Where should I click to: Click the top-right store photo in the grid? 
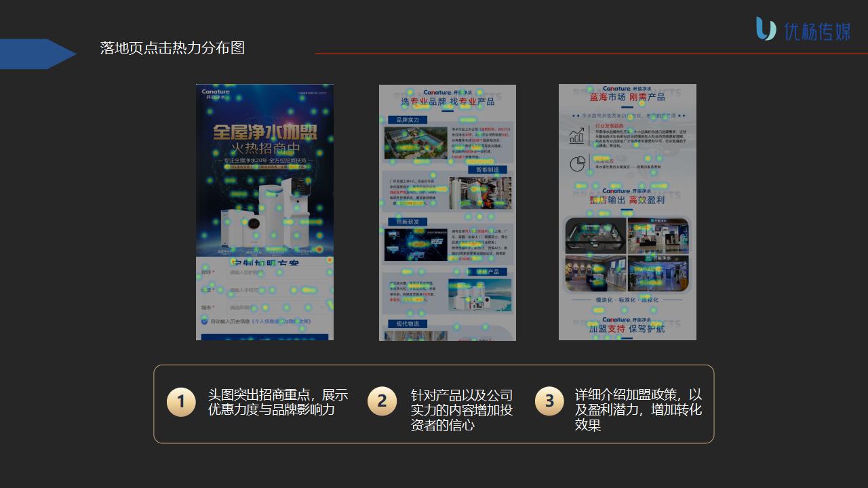[x=658, y=235]
